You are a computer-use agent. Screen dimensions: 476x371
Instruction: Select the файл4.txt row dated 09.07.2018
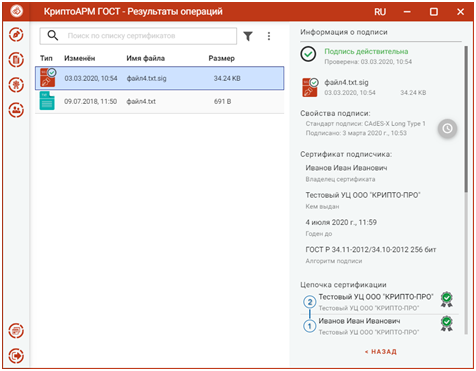tap(160, 101)
